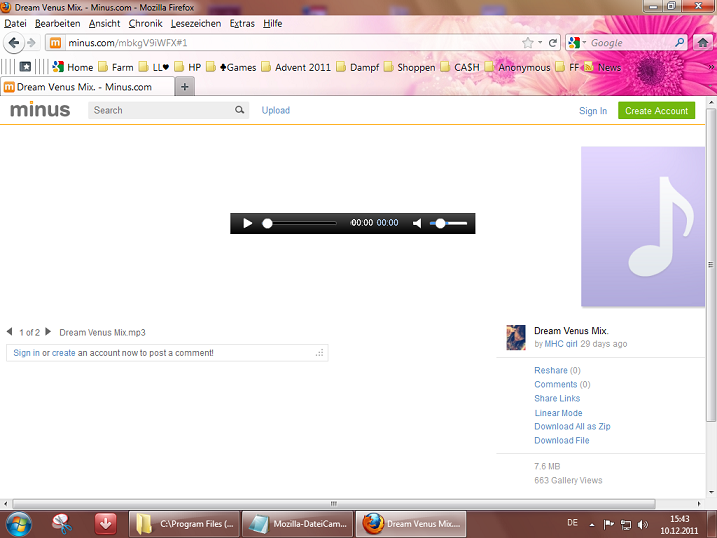Click the Download File link
717x538 pixels.
[x=561, y=440]
